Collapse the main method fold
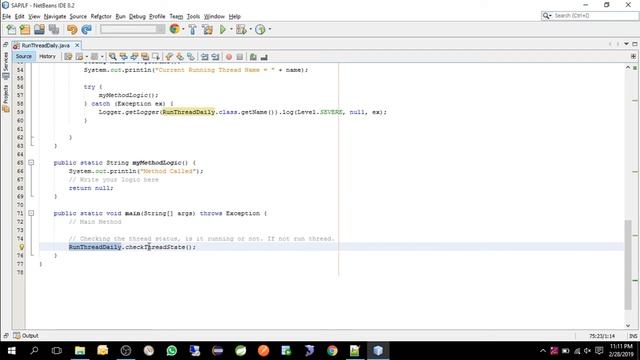This screenshot has height=360, width=640. click(x=31, y=213)
